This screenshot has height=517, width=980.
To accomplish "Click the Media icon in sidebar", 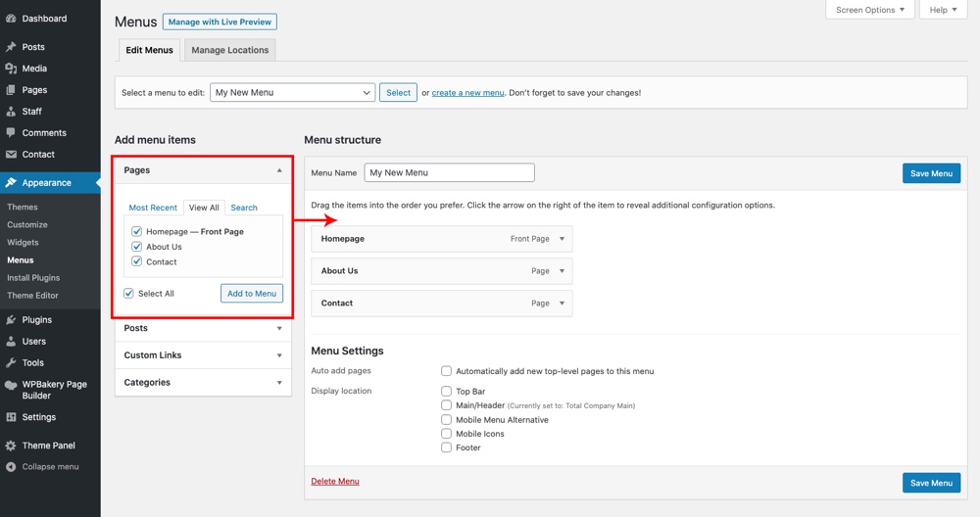I will [11, 69].
